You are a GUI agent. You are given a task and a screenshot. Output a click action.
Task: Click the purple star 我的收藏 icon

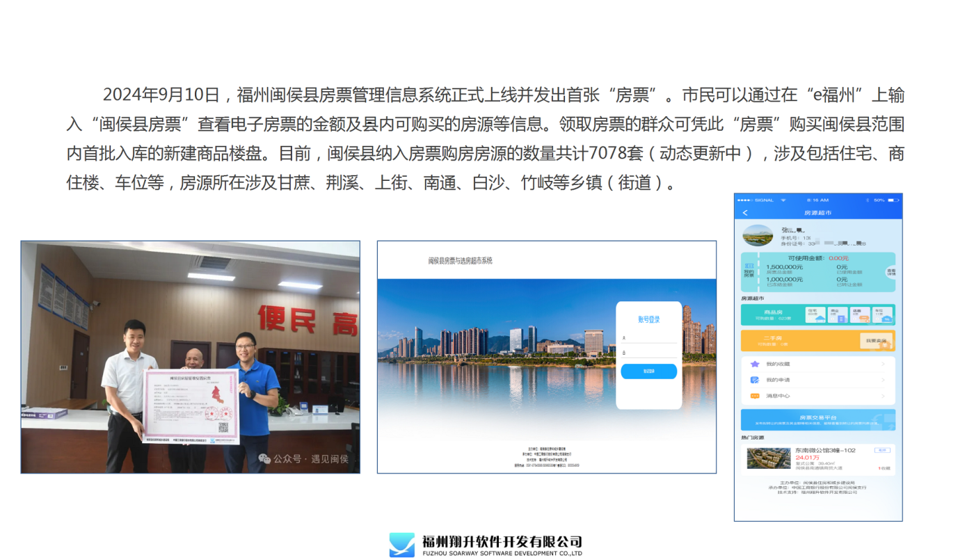tap(754, 364)
